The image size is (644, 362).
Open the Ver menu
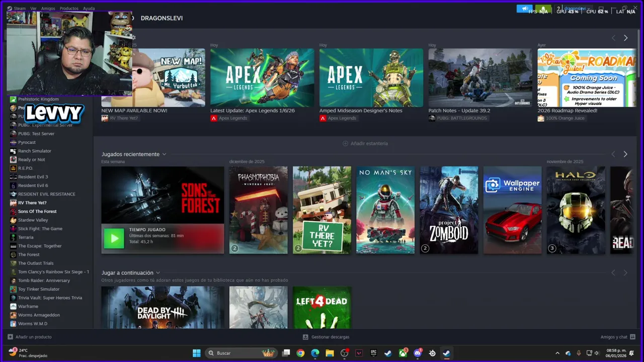click(33, 9)
